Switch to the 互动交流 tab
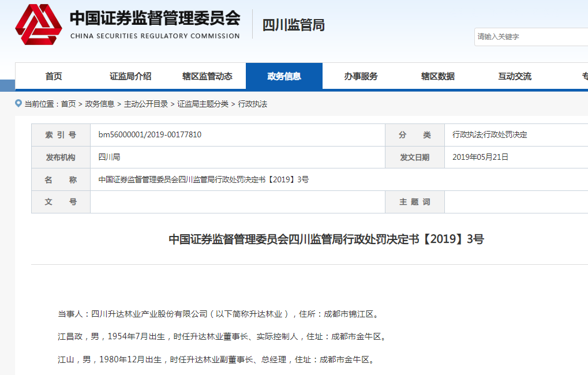 click(515, 76)
